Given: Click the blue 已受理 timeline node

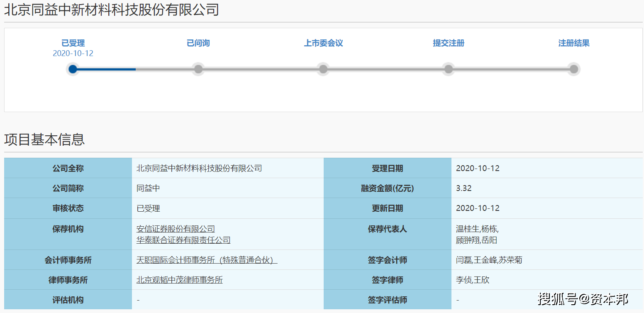Looking at the screenshot, I should tap(73, 69).
